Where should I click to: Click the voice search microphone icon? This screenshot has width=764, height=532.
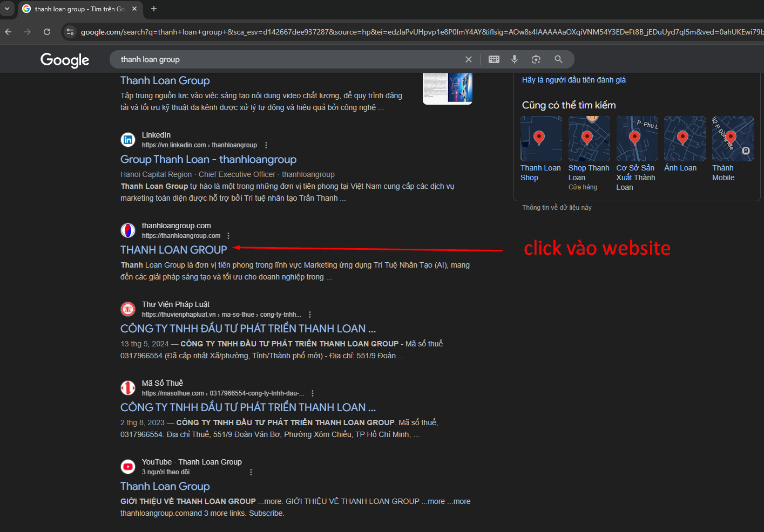pos(515,59)
